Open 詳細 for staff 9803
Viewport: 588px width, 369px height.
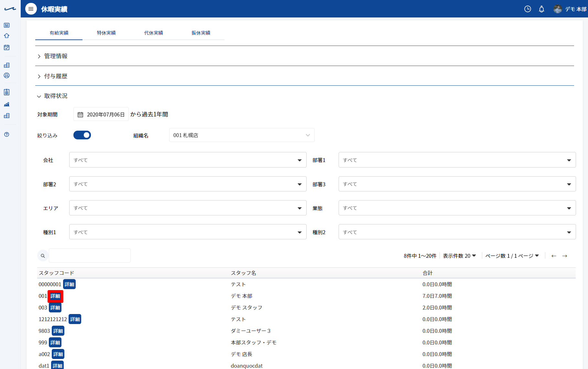(58, 331)
